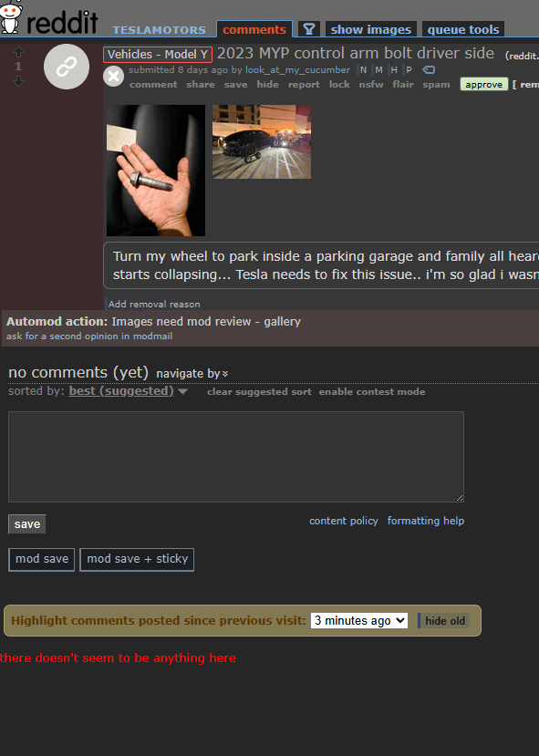Click the link chain post thumbnail icon
This screenshot has height=756, width=539.
pyautogui.click(x=67, y=67)
